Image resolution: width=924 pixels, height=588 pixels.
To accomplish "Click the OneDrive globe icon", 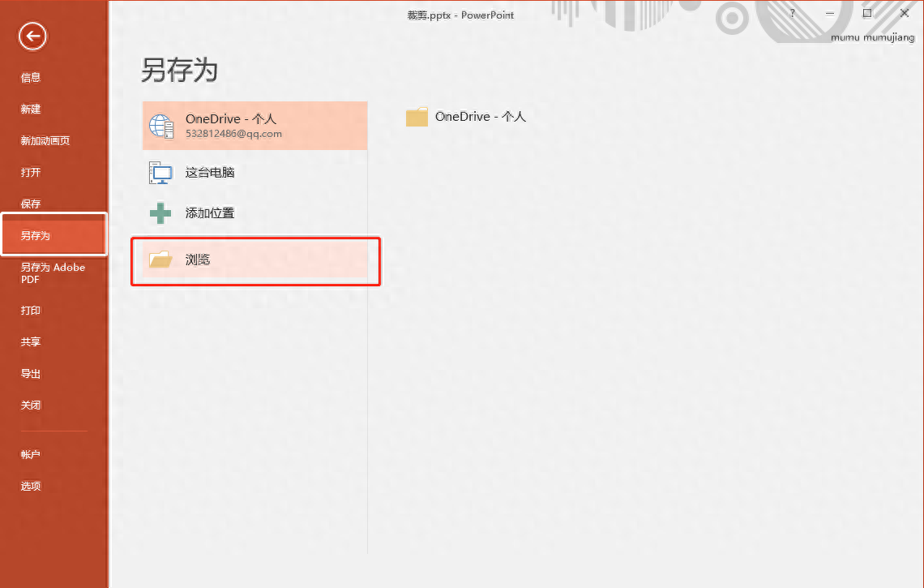I will tap(160, 126).
